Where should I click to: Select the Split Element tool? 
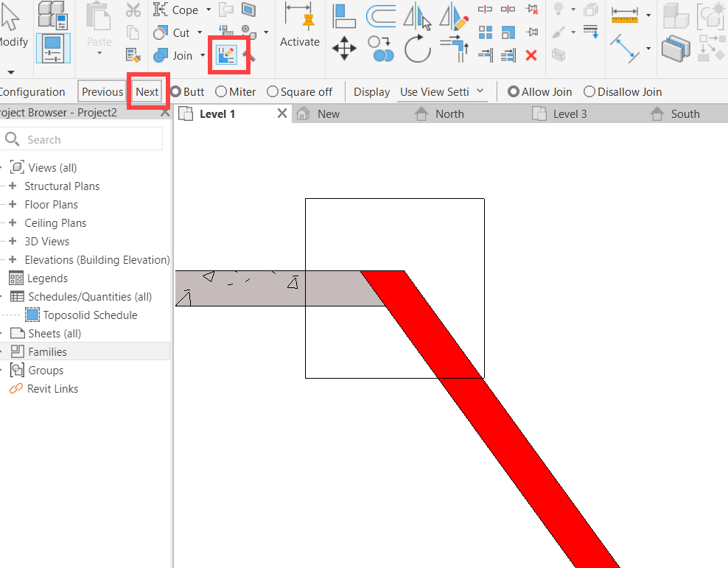[x=485, y=10]
